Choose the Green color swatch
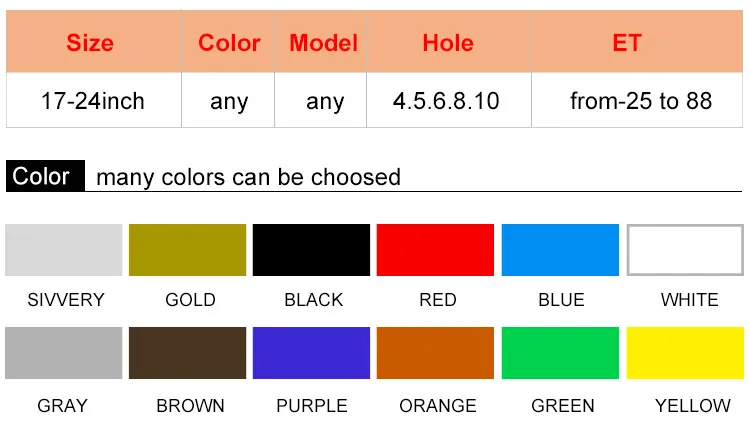The height and width of the screenshot is (446, 750). pos(560,353)
